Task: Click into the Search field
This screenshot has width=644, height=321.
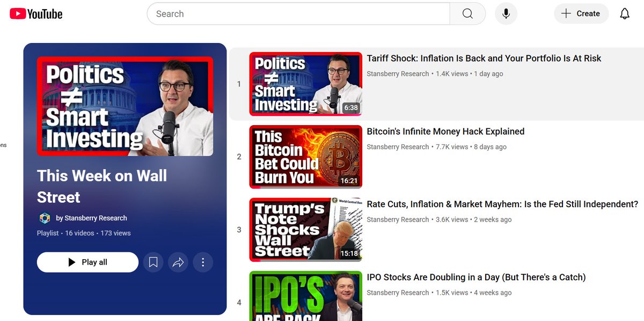Action: [298, 14]
